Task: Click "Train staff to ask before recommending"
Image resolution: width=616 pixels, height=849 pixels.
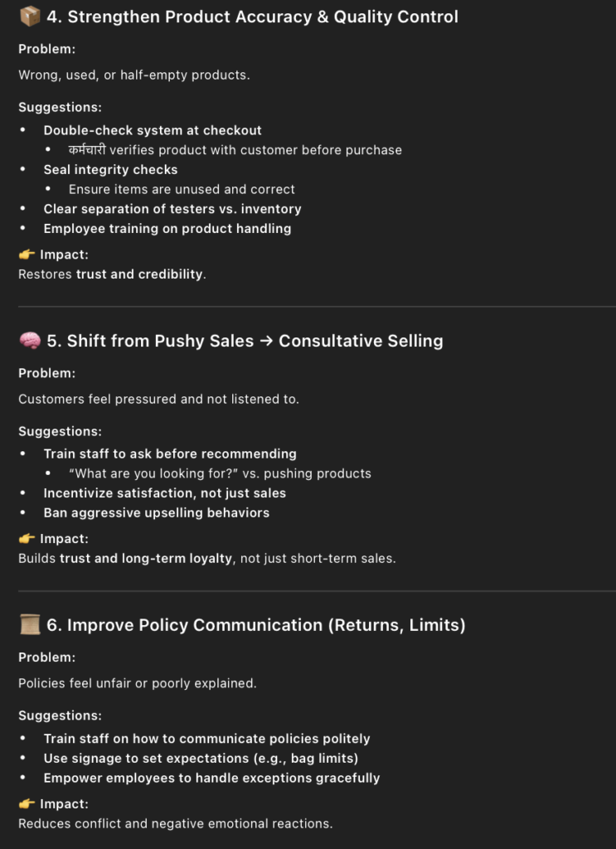Action: (x=170, y=454)
